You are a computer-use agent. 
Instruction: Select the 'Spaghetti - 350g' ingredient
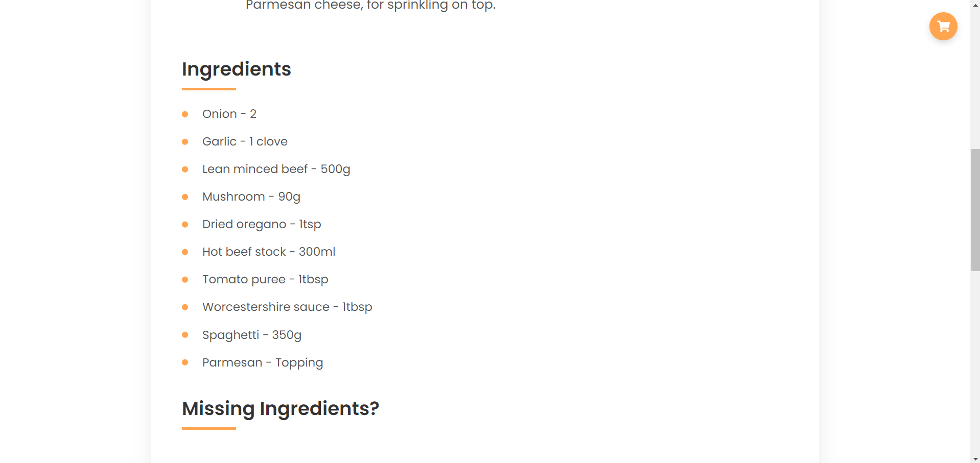251,335
